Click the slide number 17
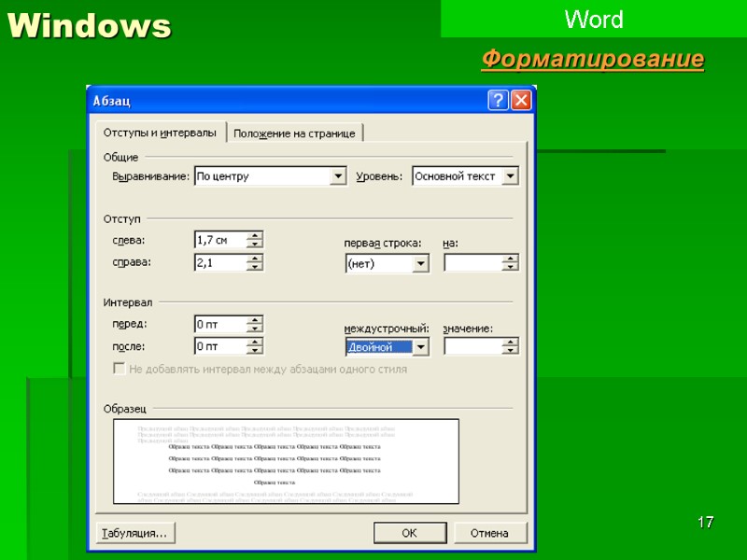This screenshot has width=747, height=560. (706, 522)
